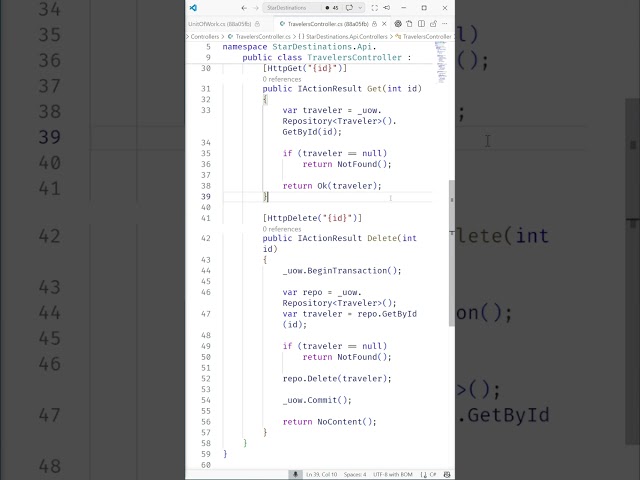Select StarDestinations.Api.Controllers namespace breadcrumb
640x480 pixels.
pyautogui.click(x=347, y=37)
